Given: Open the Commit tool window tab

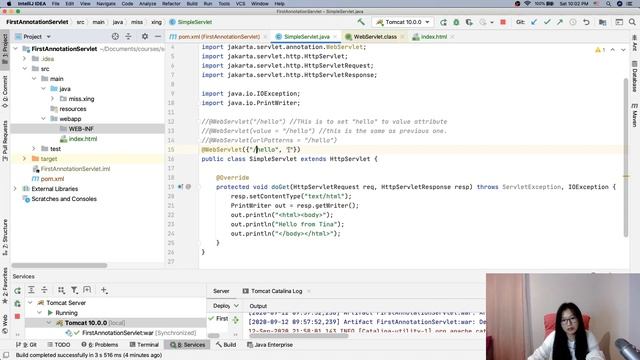Looking at the screenshot, I should (x=5, y=91).
